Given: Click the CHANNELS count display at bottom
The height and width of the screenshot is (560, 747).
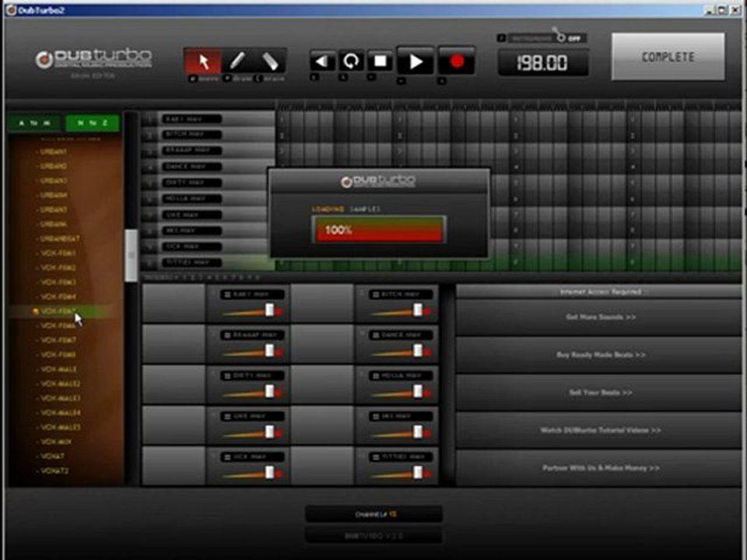Looking at the screenshot, I should pyautogui.click(x=374, y=514).
